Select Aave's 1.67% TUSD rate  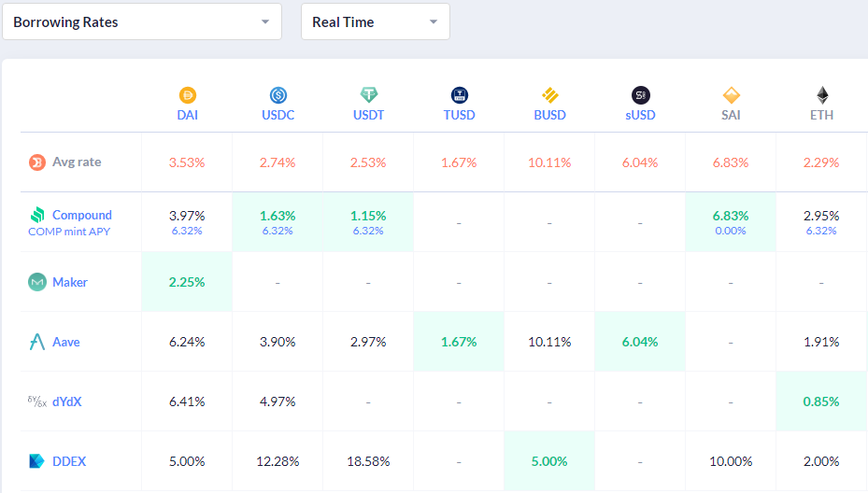[x=459, y=342]
